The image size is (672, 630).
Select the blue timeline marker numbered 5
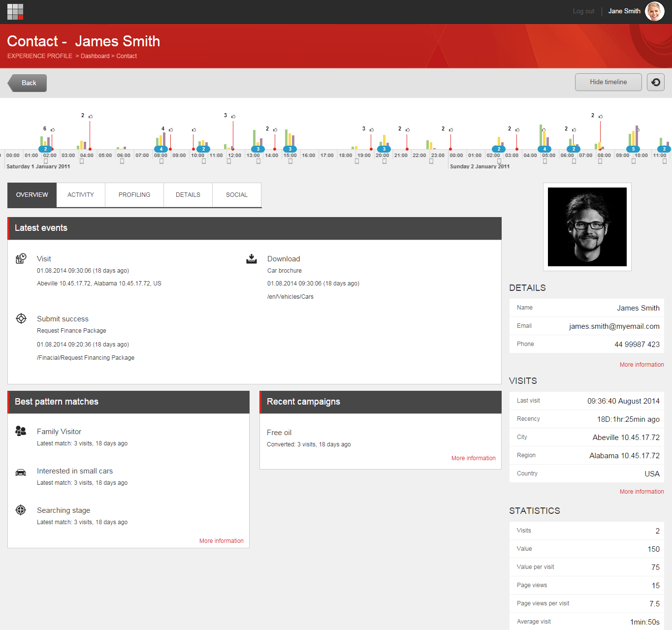click(x=633, y=149)
